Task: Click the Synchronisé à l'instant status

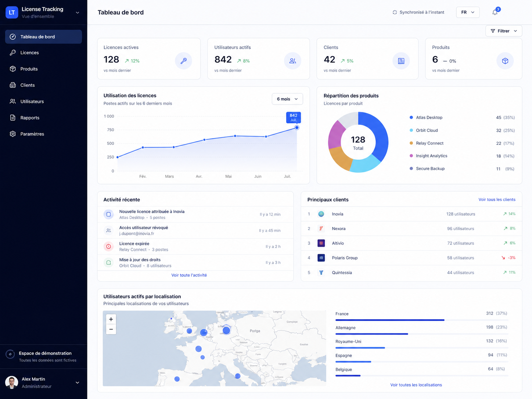Action: pos(418,12)
